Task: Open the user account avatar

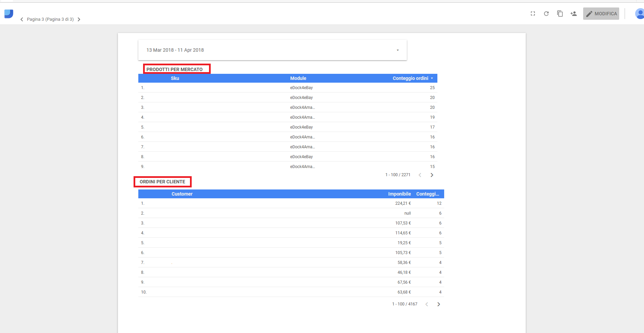Action: (x=639, y=14)
